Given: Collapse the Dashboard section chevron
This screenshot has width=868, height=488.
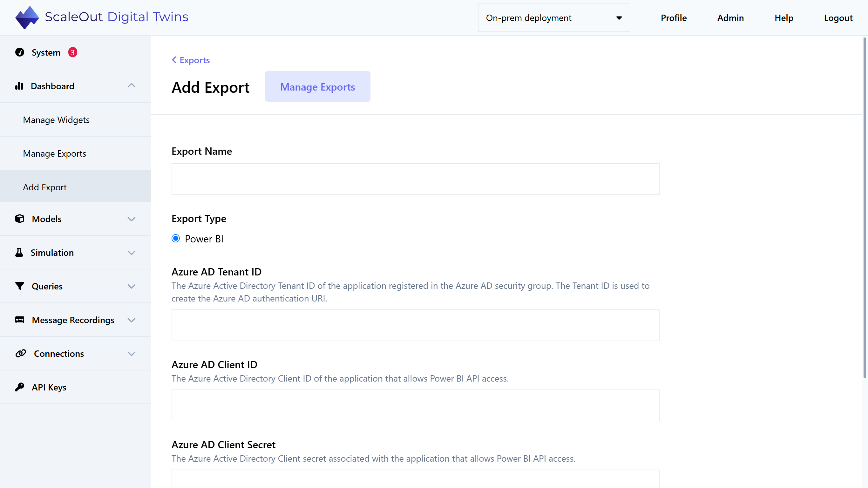Looking at the screenshot, I should 132,85.
